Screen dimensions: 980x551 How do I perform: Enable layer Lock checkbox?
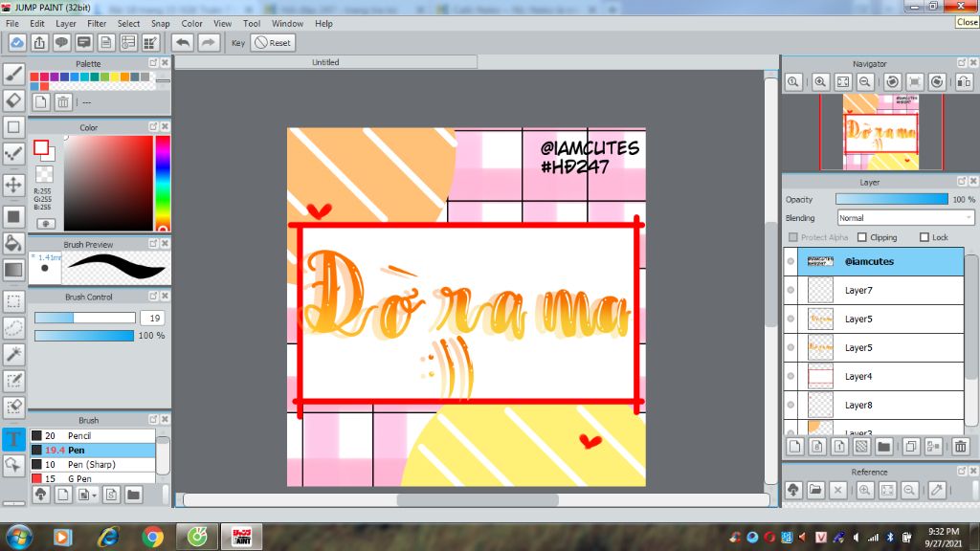pos(924,237)
